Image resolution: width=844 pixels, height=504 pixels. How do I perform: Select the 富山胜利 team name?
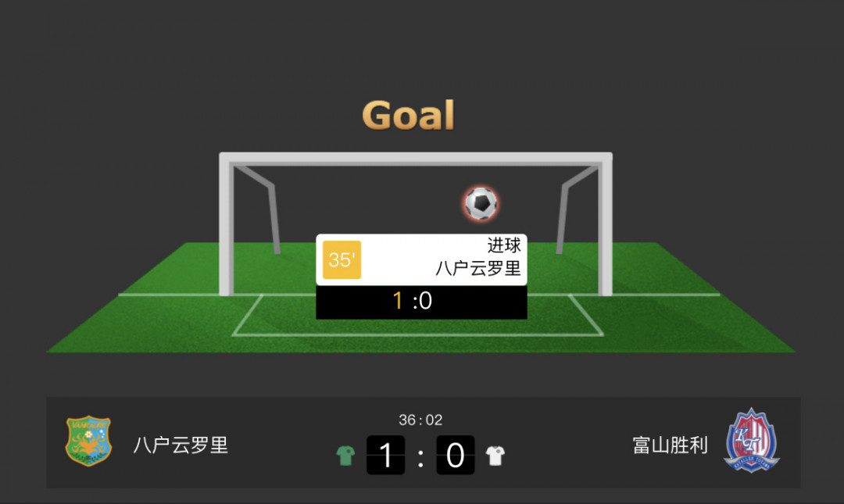tap(671, 445)
